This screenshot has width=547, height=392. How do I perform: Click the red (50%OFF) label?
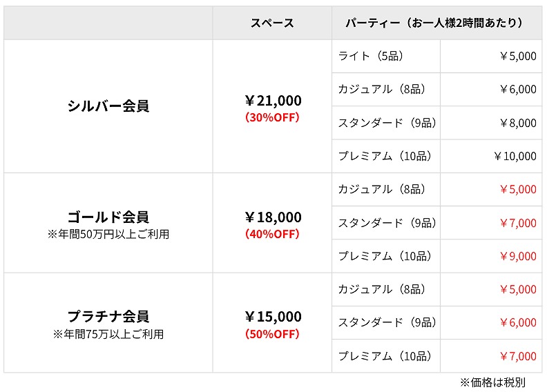click(x=272, y=334)
